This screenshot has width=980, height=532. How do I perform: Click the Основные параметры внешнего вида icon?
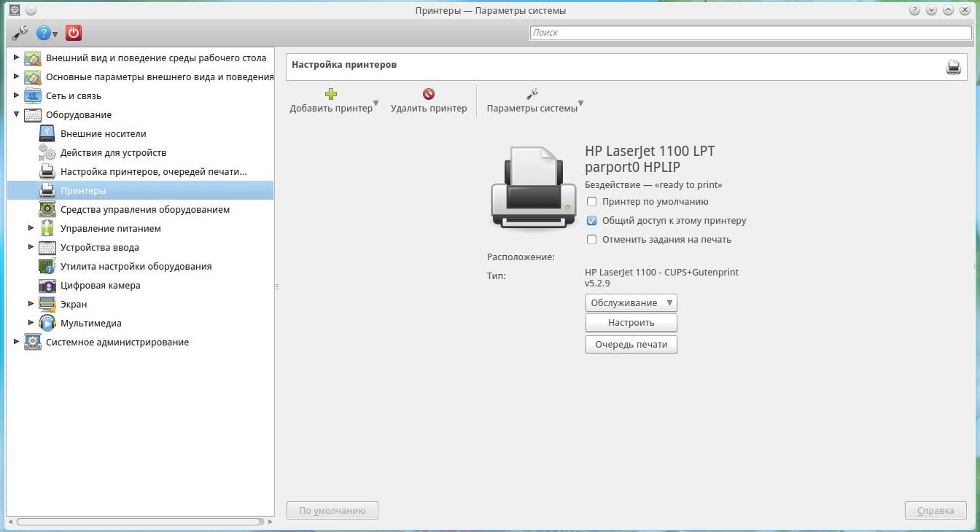pos(32,77)
